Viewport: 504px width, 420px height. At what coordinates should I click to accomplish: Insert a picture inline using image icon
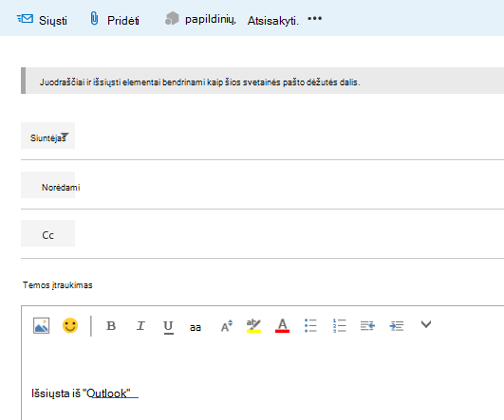click(x=42, y=325)
